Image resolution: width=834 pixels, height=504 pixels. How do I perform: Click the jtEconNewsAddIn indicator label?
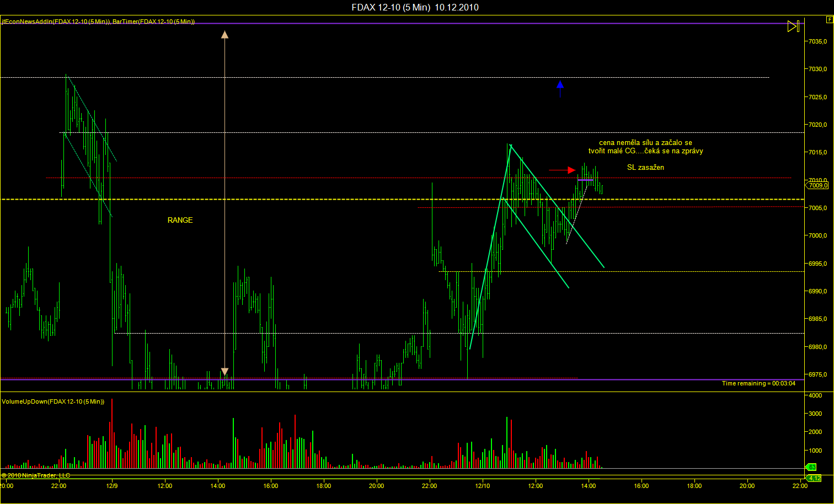[55, 22]
